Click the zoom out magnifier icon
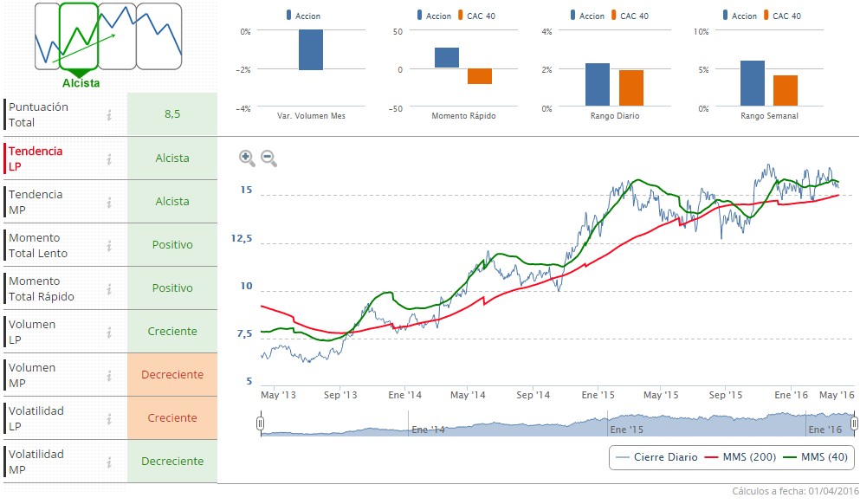Viewport: 860px width, 504px height. (x=268, y=158)
